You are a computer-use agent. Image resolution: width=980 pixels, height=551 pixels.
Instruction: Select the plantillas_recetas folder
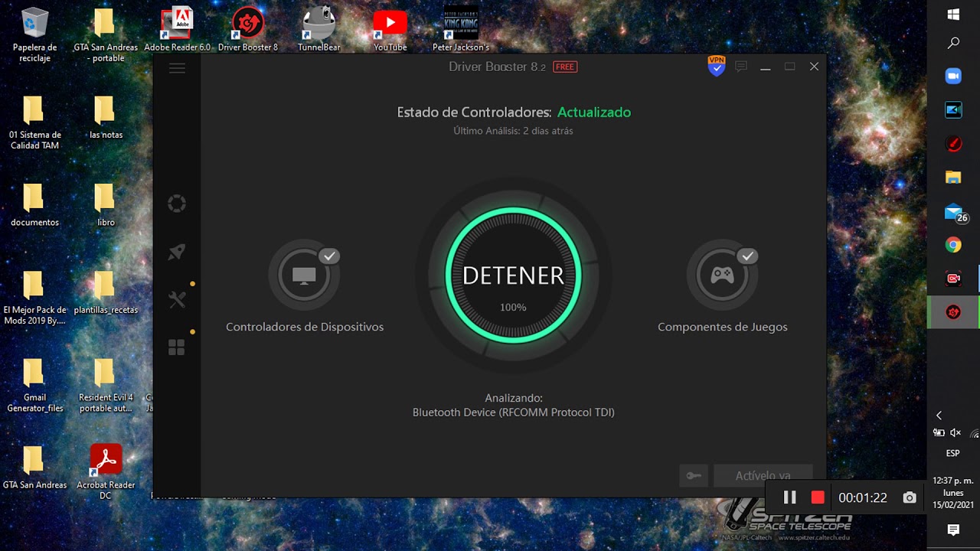[106, 293]
